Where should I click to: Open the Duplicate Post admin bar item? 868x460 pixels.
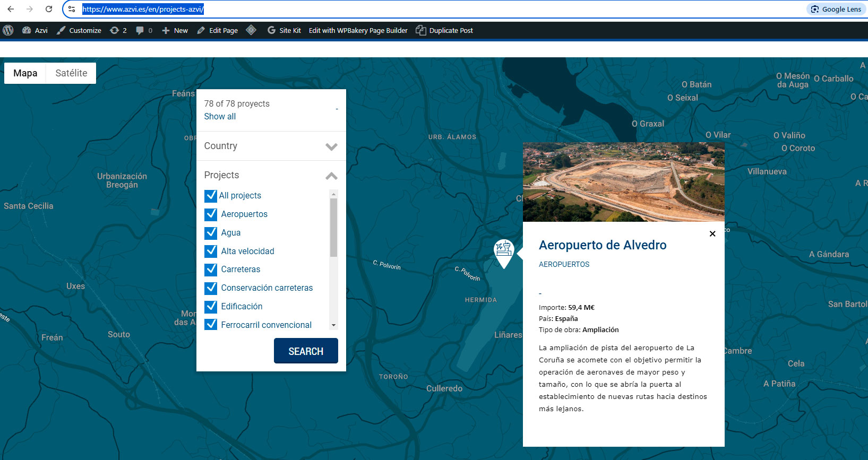(444, 31)
